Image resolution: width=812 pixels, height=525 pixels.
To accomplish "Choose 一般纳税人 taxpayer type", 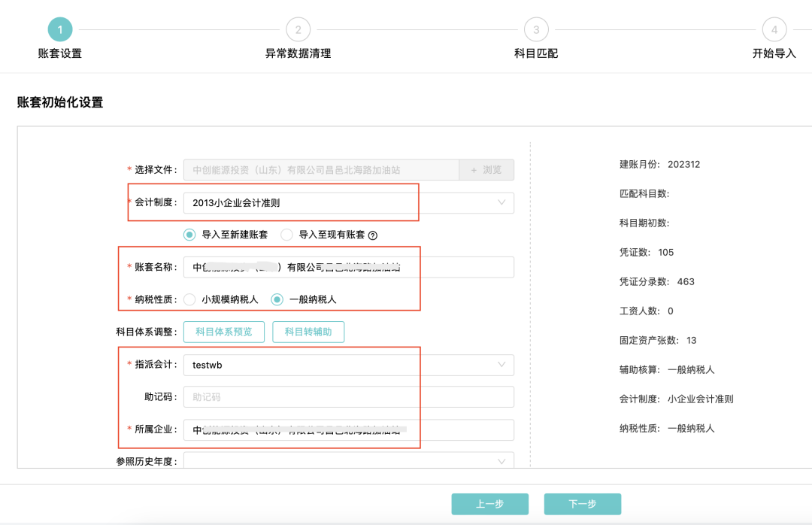I will (x=277, y=299).
